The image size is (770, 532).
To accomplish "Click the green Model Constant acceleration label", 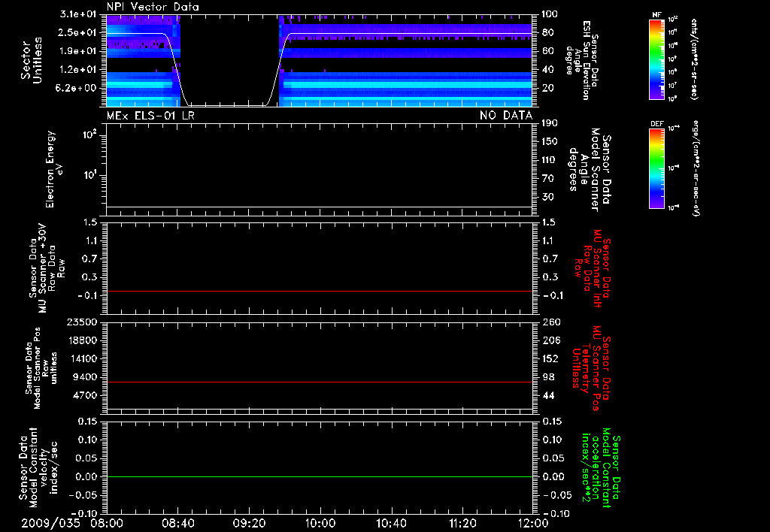I will coord(601,468).
